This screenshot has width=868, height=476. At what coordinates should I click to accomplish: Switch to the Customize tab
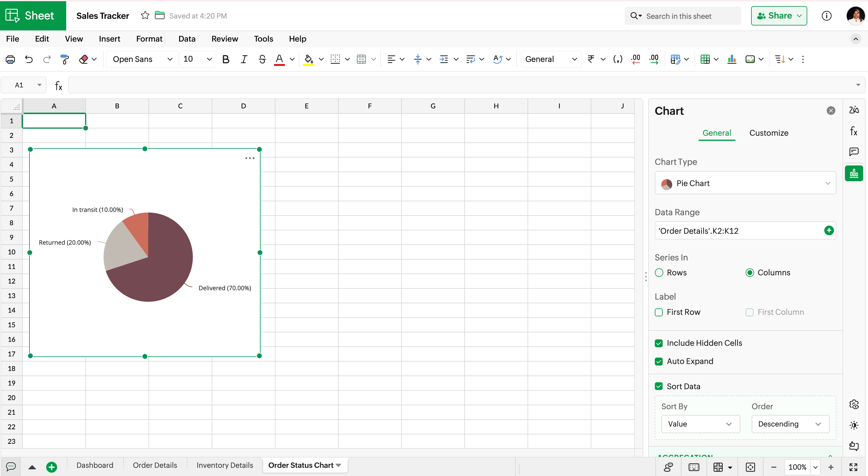769,133
